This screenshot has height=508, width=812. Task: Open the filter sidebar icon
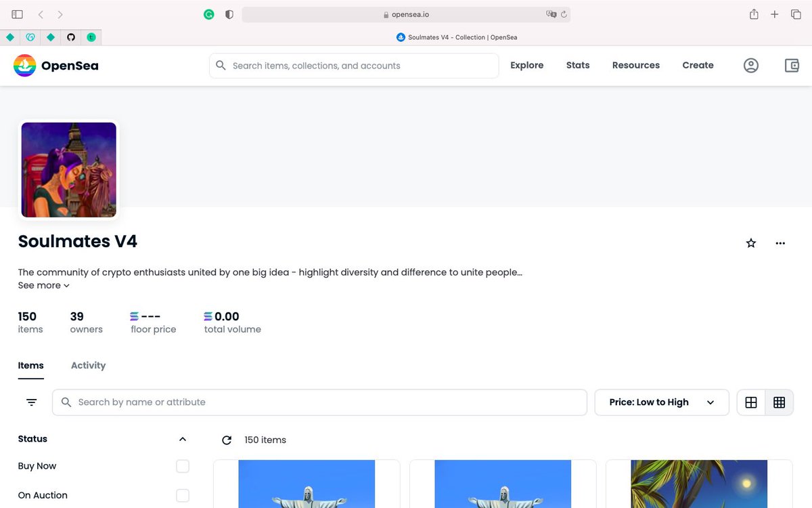(31, 402)
